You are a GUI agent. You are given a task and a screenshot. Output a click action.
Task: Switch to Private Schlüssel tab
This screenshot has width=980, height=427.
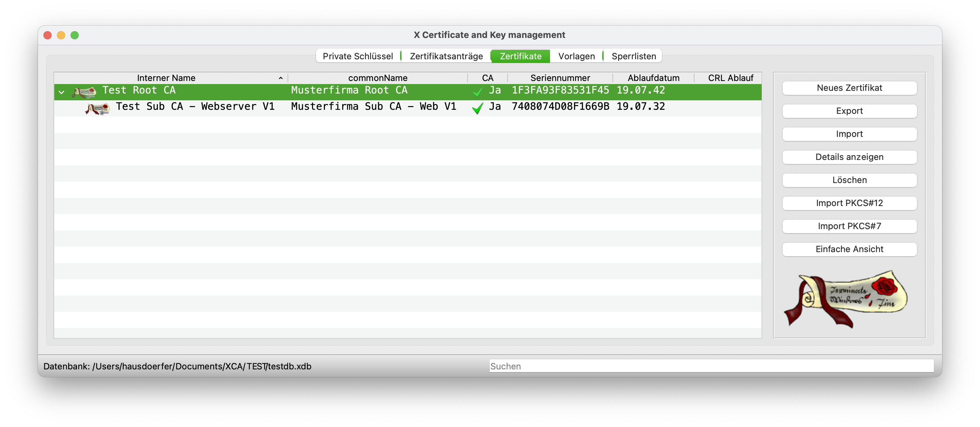click(x=358, y=56)
